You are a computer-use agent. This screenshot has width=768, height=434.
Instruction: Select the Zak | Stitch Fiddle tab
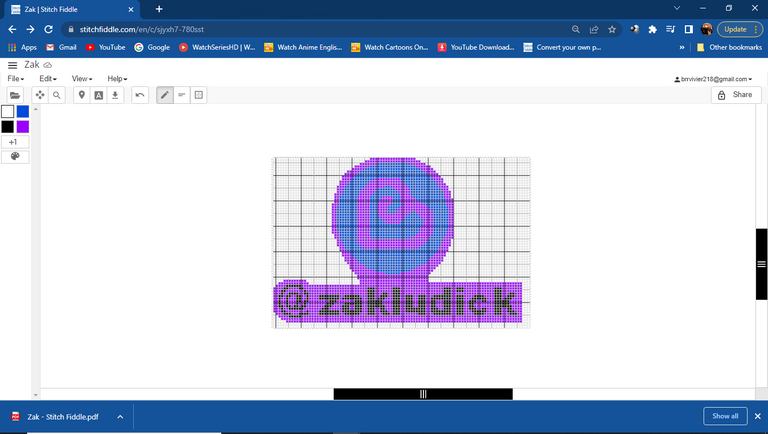[x=71, y=9]
